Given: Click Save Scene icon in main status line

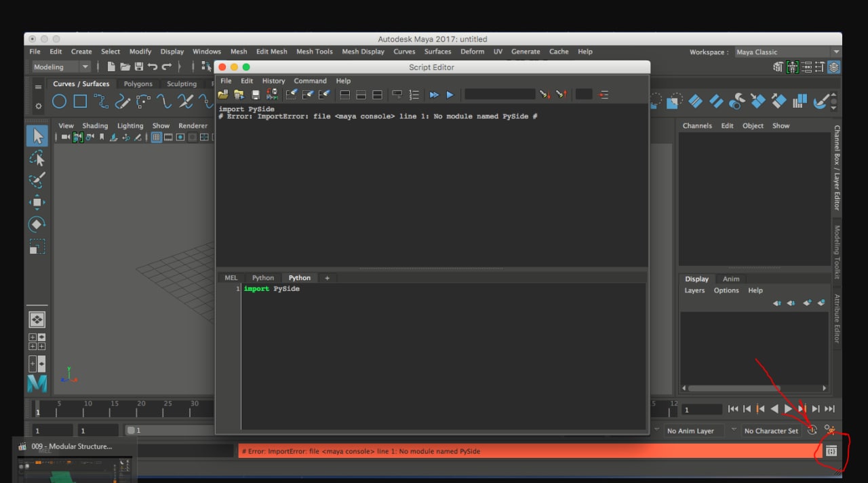Looking at the screenshot, I should coord(139,66).
